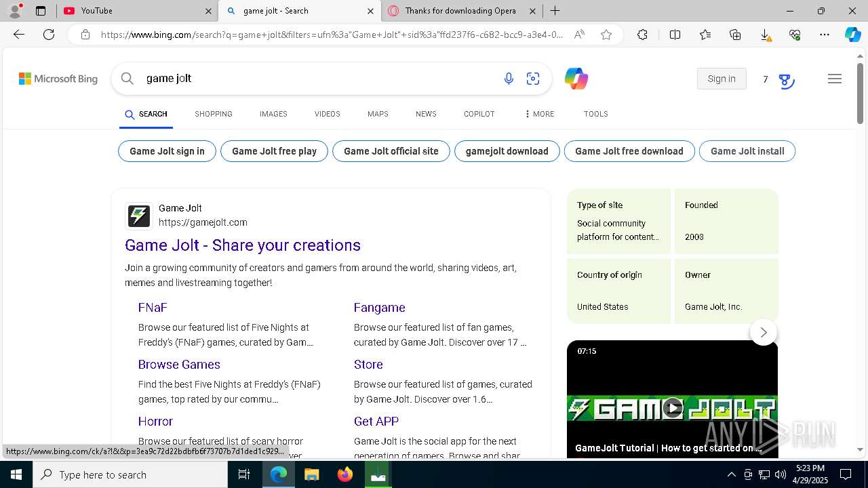Select gamejolt download suggestion

[507, 151]
